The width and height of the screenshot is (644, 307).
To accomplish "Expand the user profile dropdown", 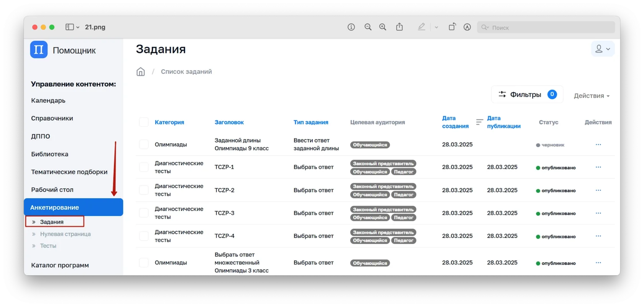I will 603,49.
